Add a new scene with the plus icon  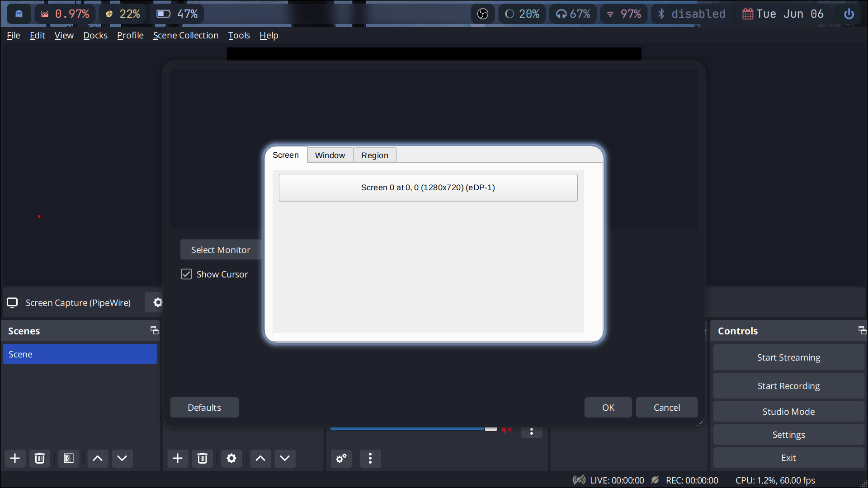tap(15, 458)
